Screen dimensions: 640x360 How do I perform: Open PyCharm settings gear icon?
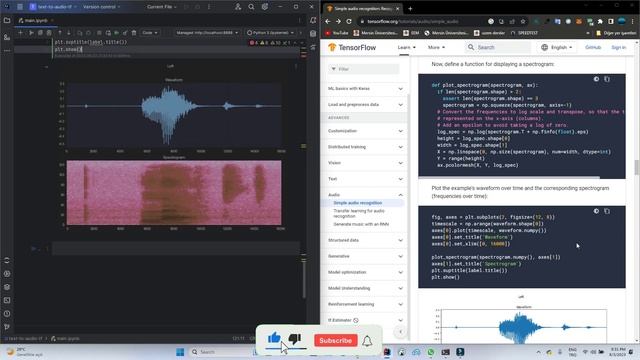click(265, 7)
